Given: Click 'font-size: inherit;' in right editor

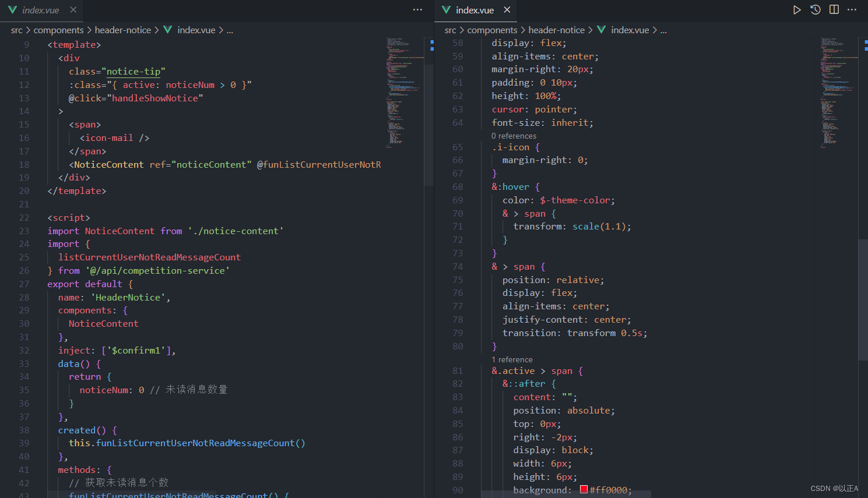Looking at the screenshot, I should tap(543, 123).
